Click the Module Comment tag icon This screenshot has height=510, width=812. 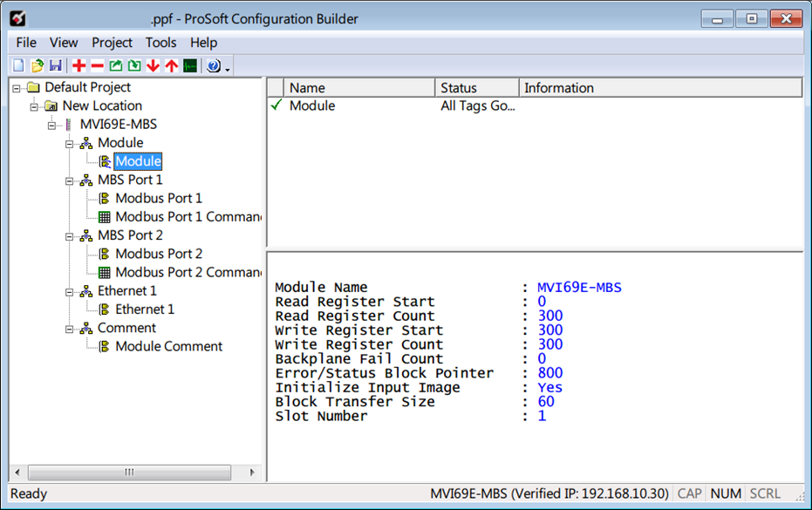click(104, 346)
